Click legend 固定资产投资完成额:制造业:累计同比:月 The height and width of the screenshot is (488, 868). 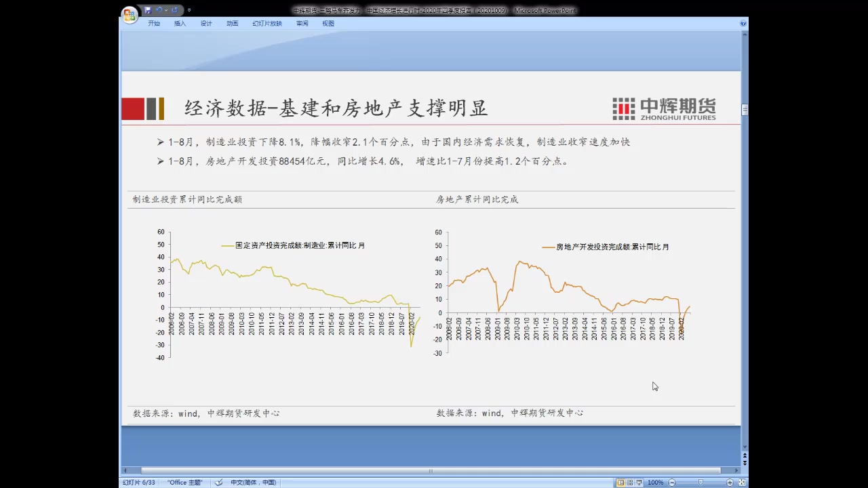click(x=294, y=245)
